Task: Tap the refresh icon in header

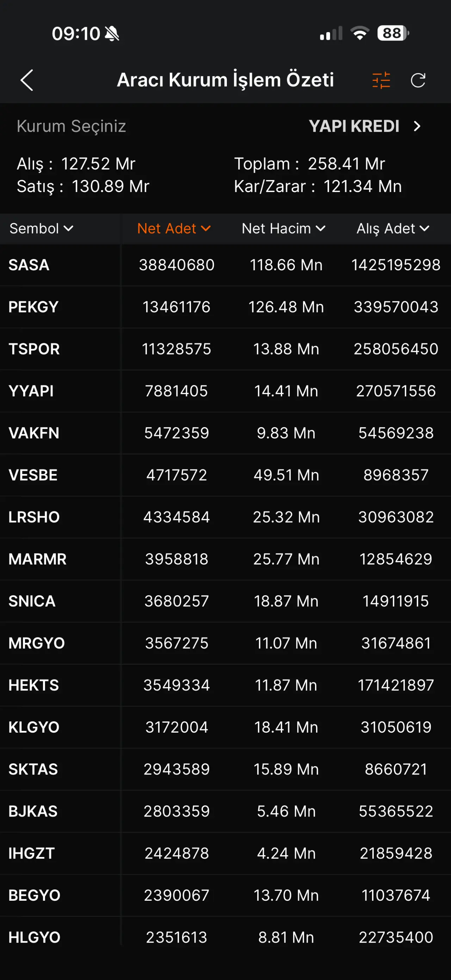Action: pos(418,80)
